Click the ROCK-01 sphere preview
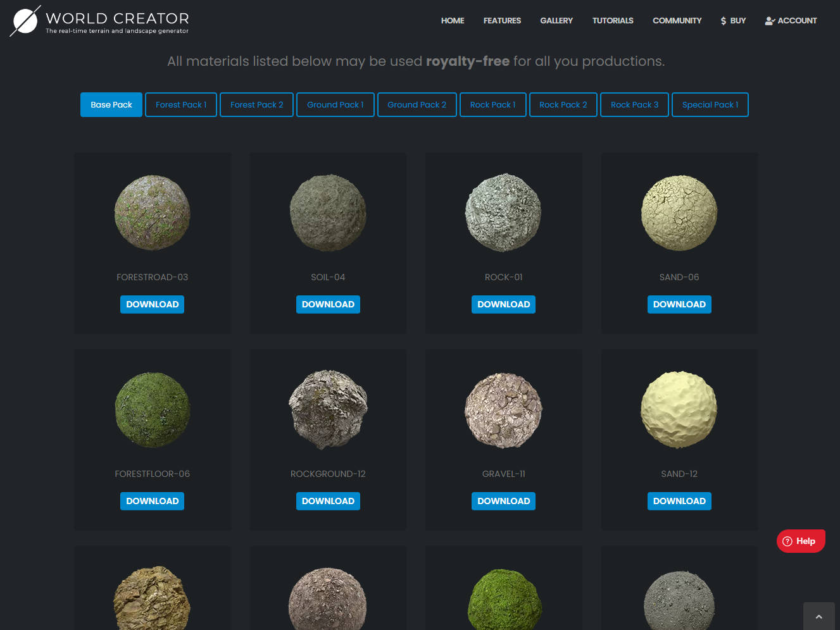This screenshot has width=840, height=630. 504,213
